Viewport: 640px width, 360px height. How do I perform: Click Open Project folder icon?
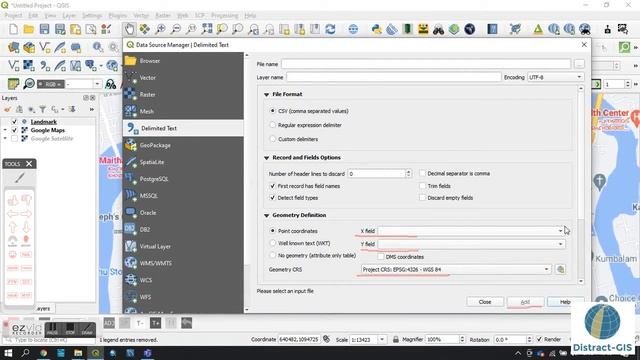tap(29, 29)
